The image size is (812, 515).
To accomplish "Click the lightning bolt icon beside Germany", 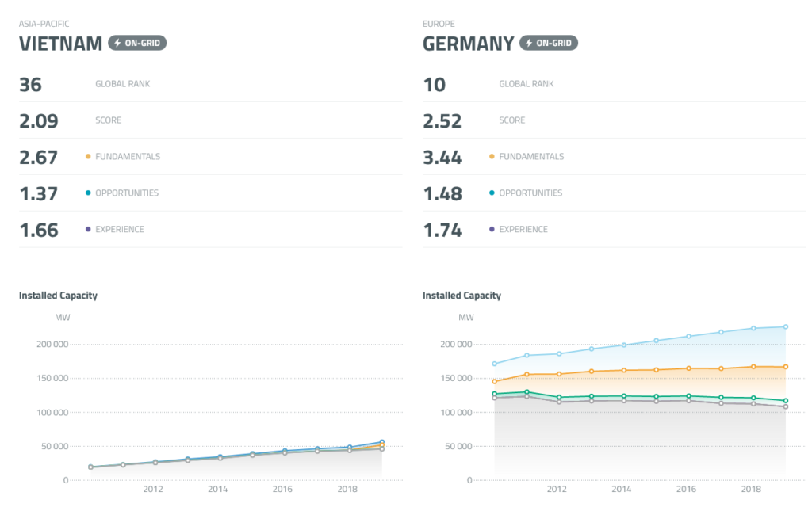I will (529, 43).
